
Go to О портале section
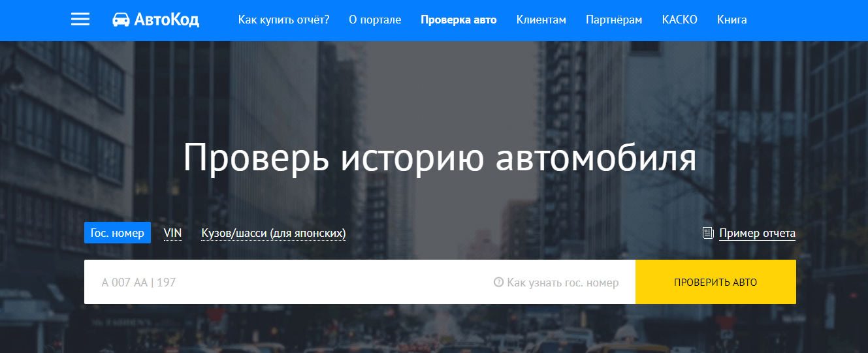(375, 20)
